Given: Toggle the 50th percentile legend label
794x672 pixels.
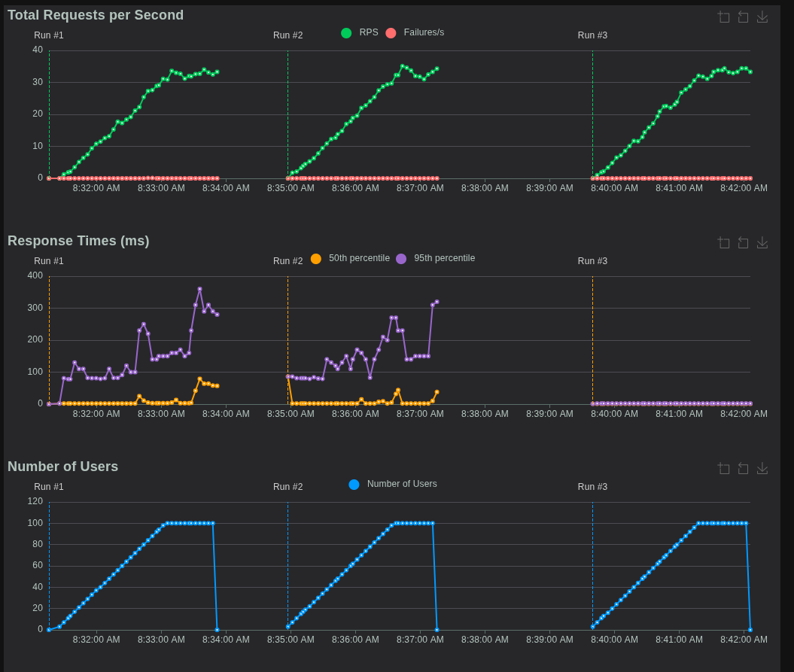Looking at the screenshot, I should [x=359, y=258].
